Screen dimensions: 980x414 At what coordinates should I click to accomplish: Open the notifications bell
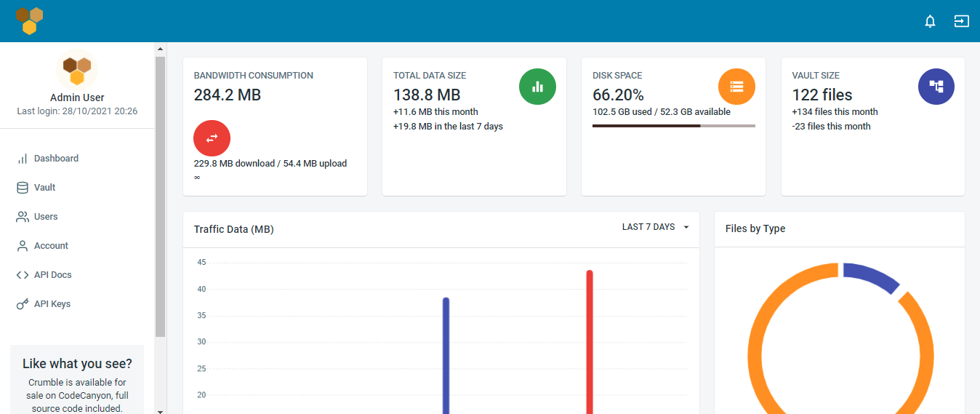tap(930, 21)
